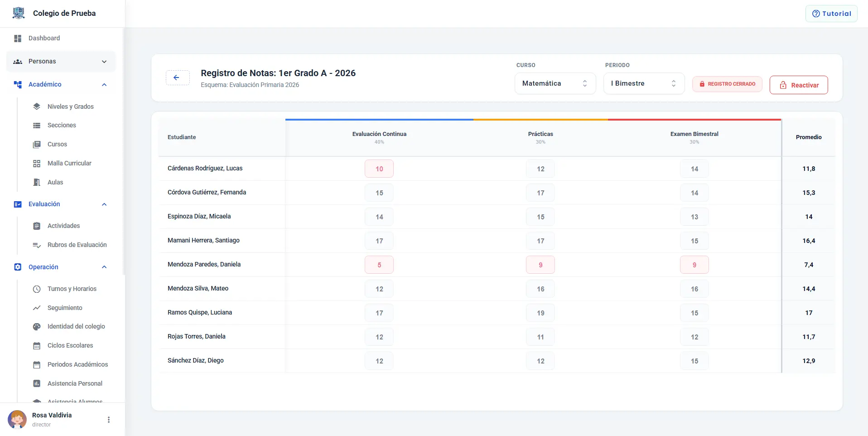Click the Personas people-group icon

click(18, 62)
